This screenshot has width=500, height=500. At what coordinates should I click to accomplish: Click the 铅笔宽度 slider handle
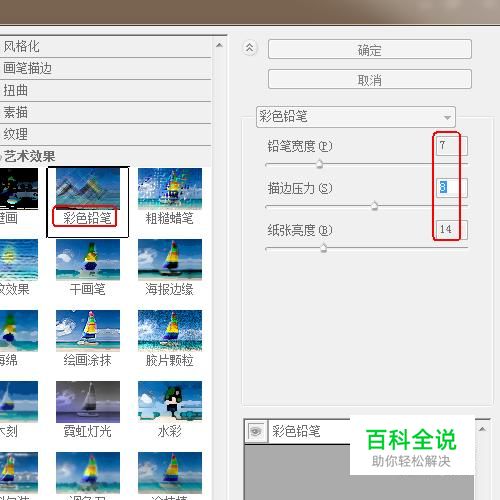pyautogui.click(x=319, y=164)
